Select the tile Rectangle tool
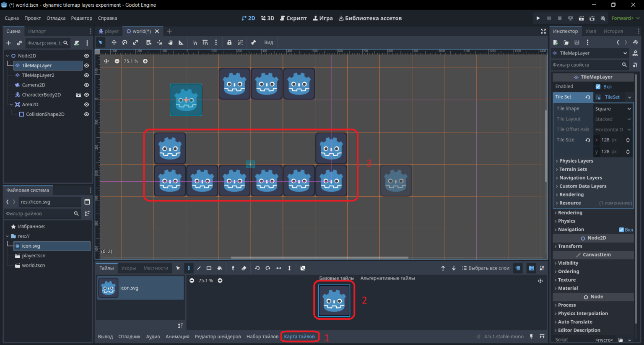The image size is (644, 345). (x=209, y=268)
